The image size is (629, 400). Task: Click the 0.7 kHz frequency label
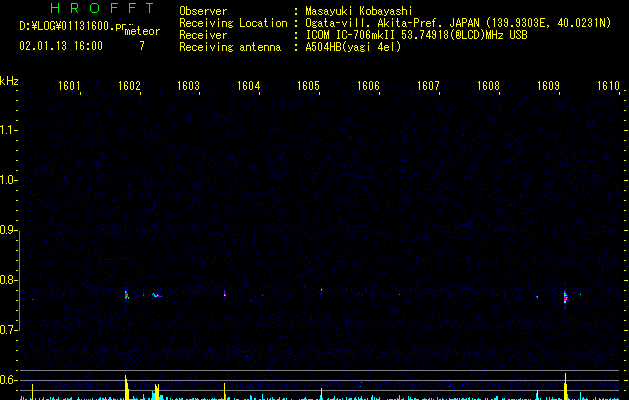pyautogui.click(x=8, y=330)
